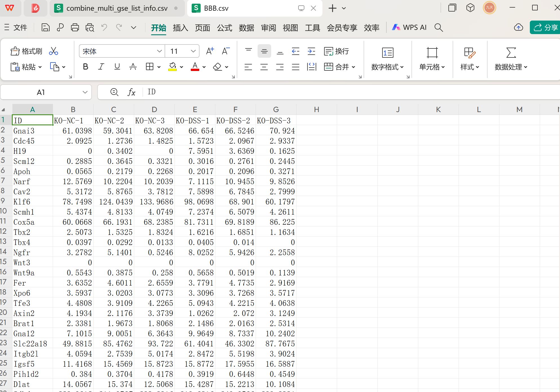The height and width of the screenshot is (392, 560).
Task: Toggle Italic formatting
Action: coord(101,67)
